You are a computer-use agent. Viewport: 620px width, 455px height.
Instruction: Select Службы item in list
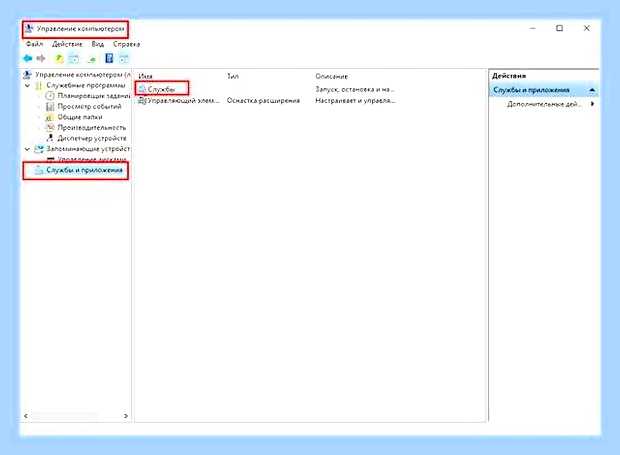click(161, 89)
